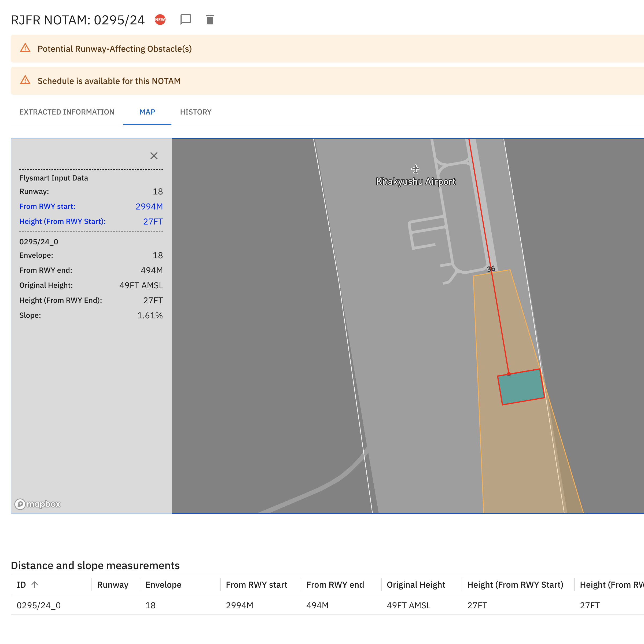Click the From RWY start column header
644x644 pixels.
click(256, 585)
